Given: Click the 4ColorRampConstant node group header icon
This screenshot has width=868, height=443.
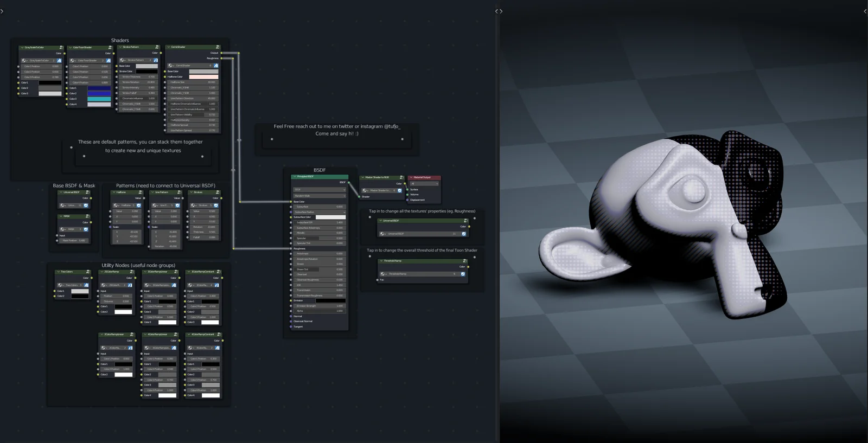Looking at the screenshot, I should tap(219, 335).
